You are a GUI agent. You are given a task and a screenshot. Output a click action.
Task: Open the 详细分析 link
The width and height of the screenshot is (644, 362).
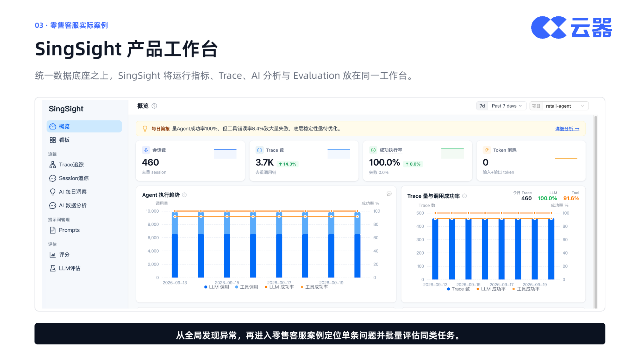pos(567,129)
